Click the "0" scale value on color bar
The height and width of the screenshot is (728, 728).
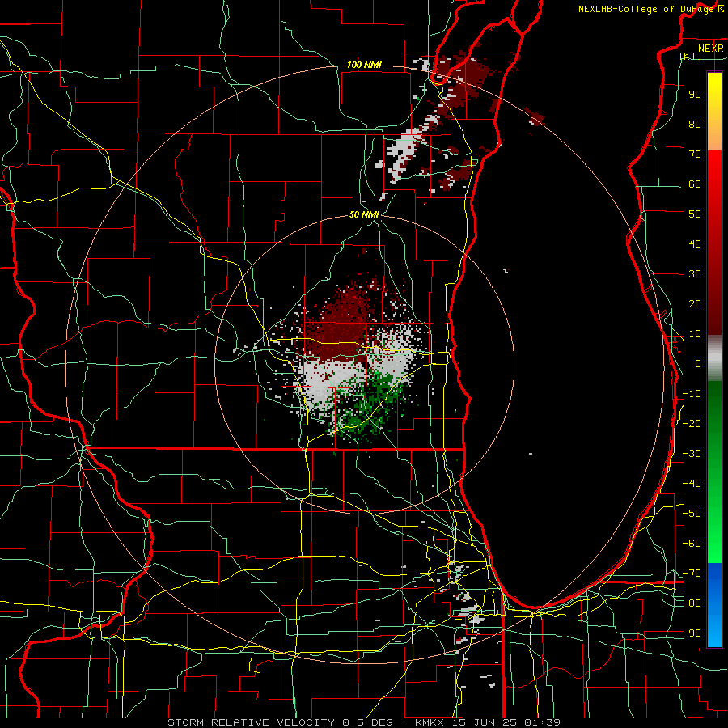pyautogui.click(x=698, y=364)
